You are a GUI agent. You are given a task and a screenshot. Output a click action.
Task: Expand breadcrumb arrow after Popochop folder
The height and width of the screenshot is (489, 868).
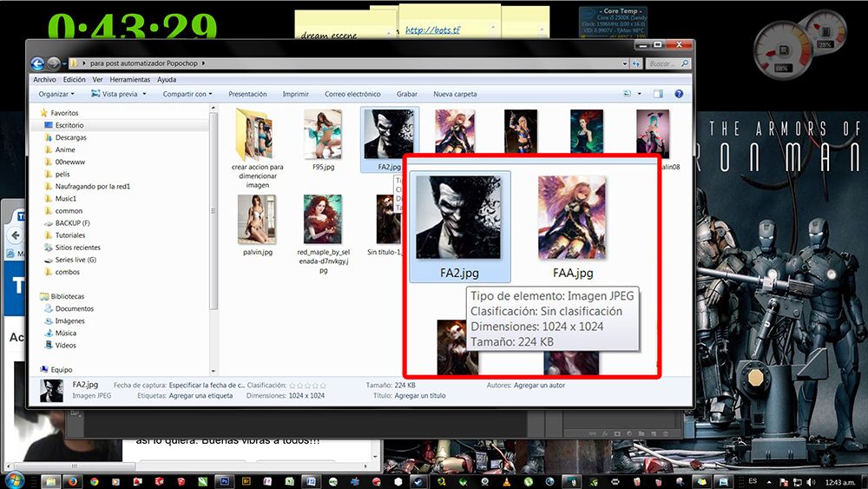click(x=203, y=63)
